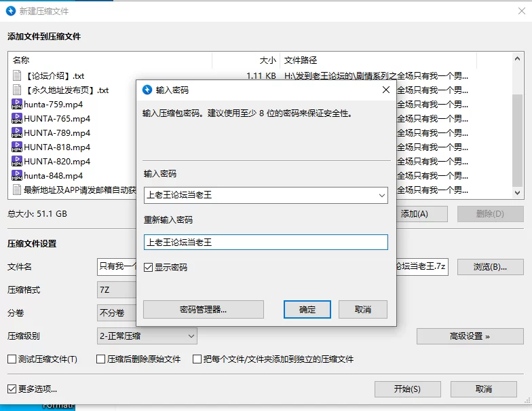Select HUNTA-765.mp4 in the file list
Viewport: 532px width, 411px height.
pos(57,118)
